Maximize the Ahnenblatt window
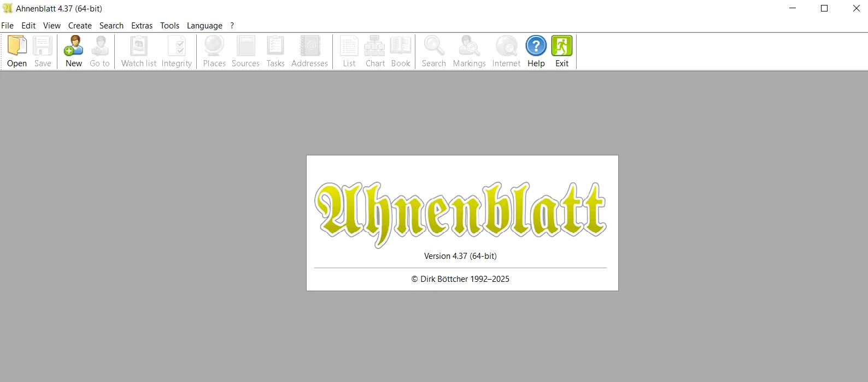This screenshot has width=868, height=382. [x=824, y=8]
